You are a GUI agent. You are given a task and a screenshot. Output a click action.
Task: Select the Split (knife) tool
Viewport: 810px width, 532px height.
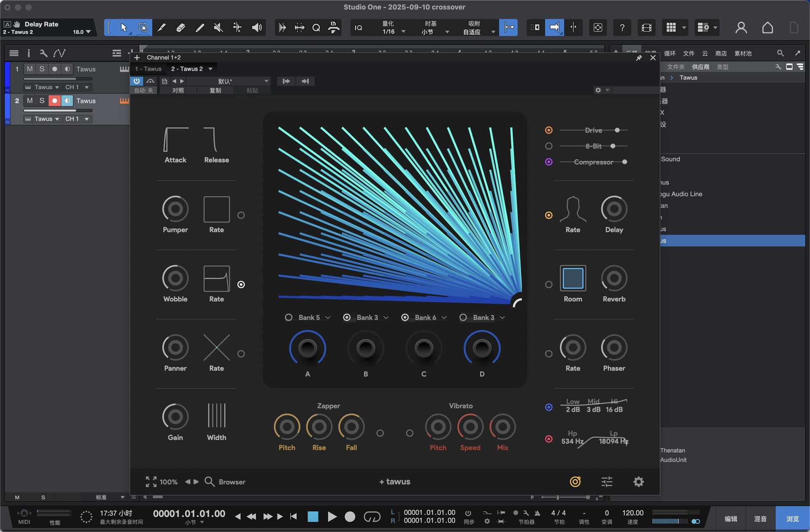point(162,28)
